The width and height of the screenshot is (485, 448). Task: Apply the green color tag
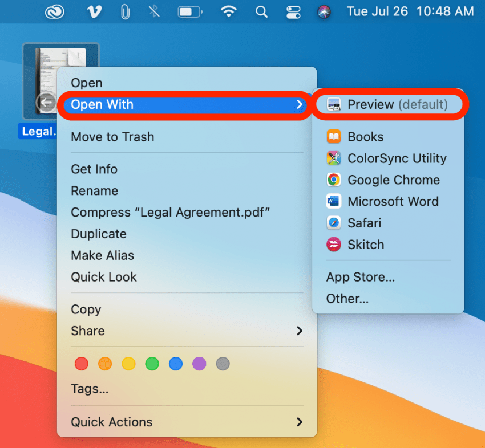pos(152,364)
